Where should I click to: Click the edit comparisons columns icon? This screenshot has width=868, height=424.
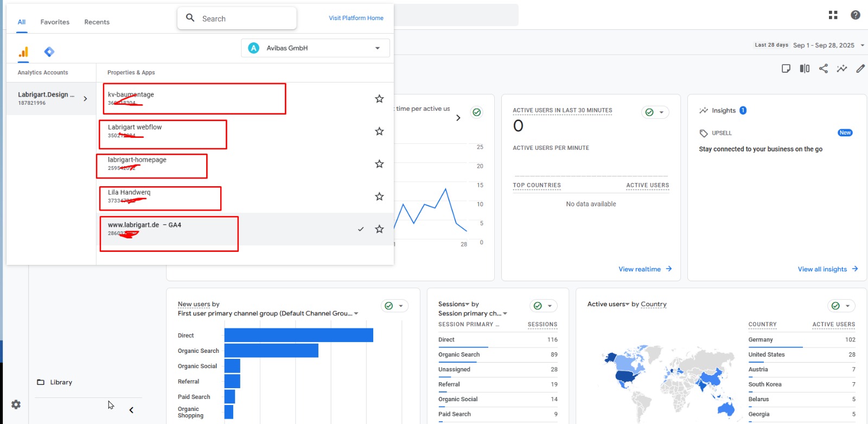point(805,68)
